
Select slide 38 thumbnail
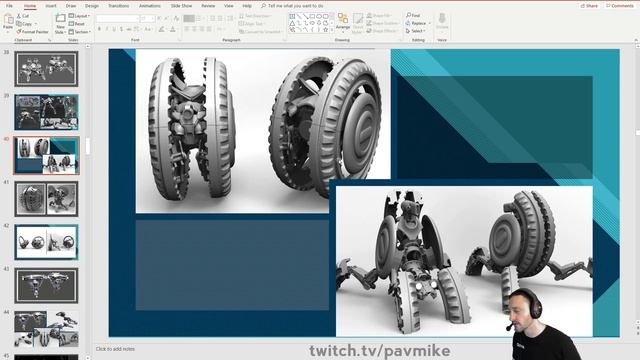pyautogui.click(x=46, y=69)
